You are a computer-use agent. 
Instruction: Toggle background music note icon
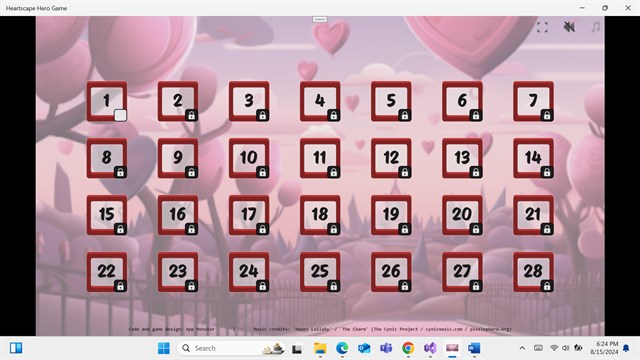coord(596,27)
